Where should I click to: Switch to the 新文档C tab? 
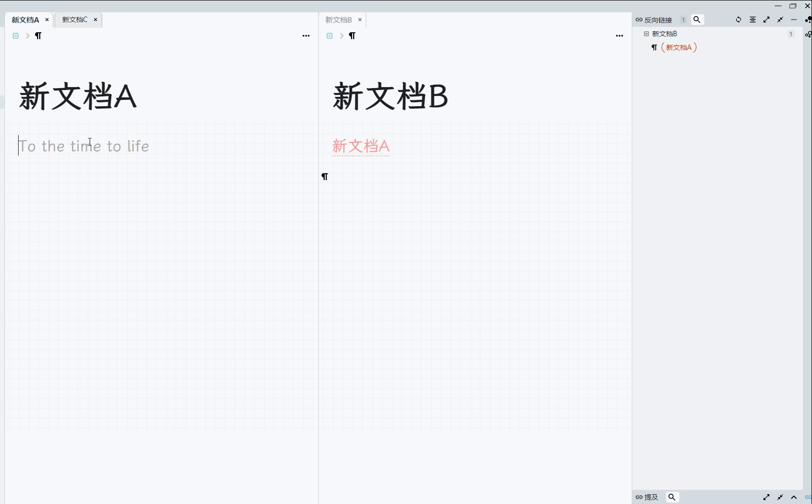(73, 20)
